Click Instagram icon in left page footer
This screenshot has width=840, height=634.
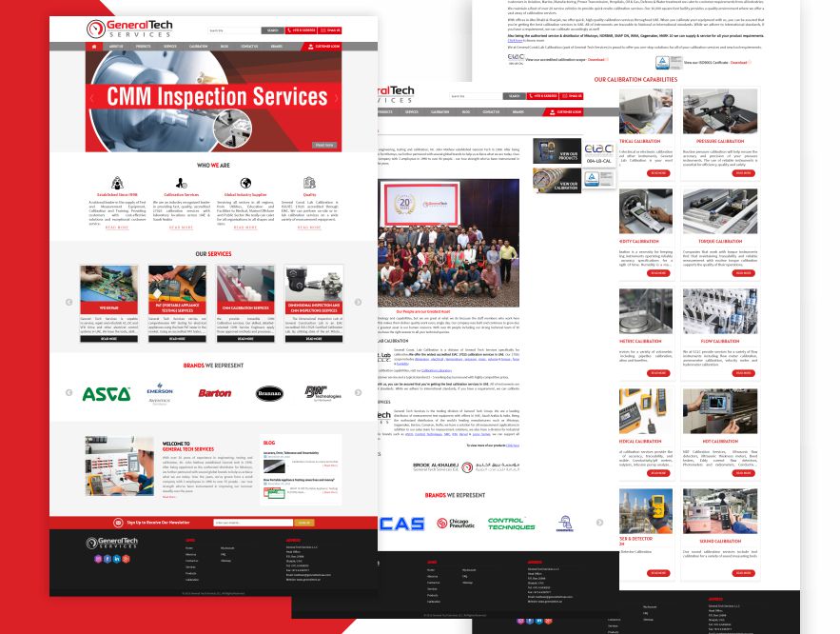tap(98, 559)
